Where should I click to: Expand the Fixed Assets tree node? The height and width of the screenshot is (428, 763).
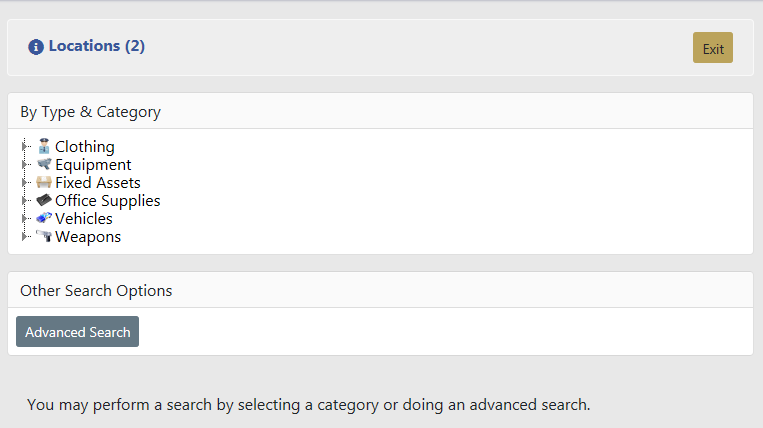[25, 183]
